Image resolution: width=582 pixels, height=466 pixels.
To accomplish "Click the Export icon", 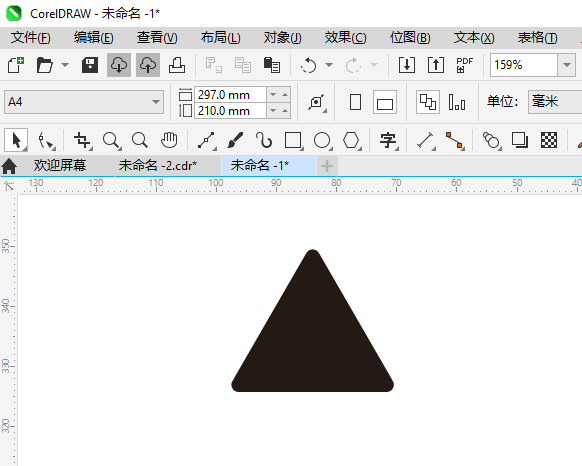I will tap(436, 65).
